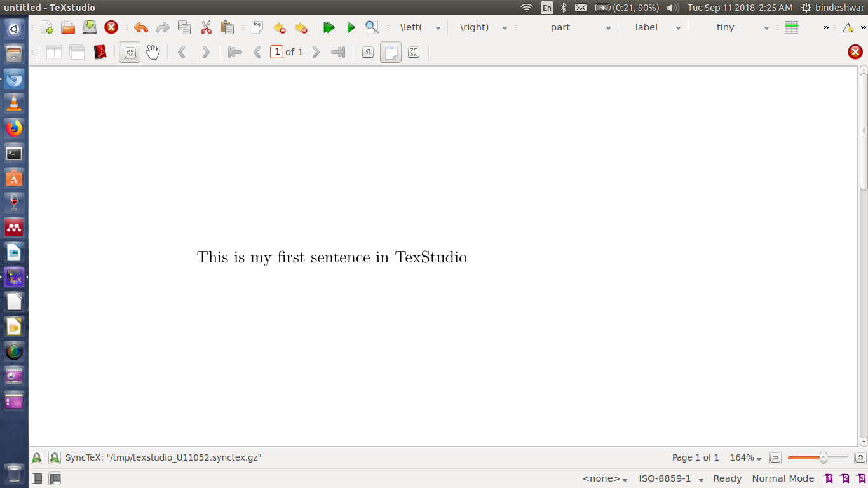Expand hidden toolbar items chevron beside table icon

[826, 27]
